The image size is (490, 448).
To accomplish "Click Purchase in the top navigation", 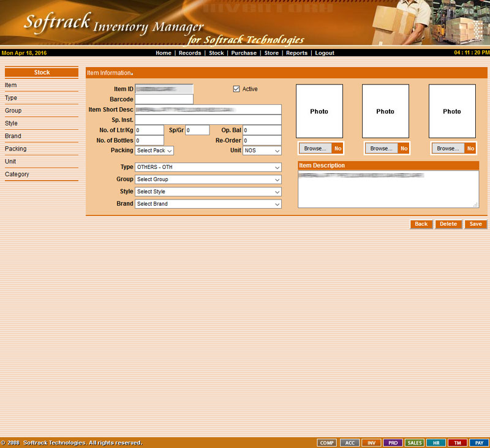I will 244,53.
